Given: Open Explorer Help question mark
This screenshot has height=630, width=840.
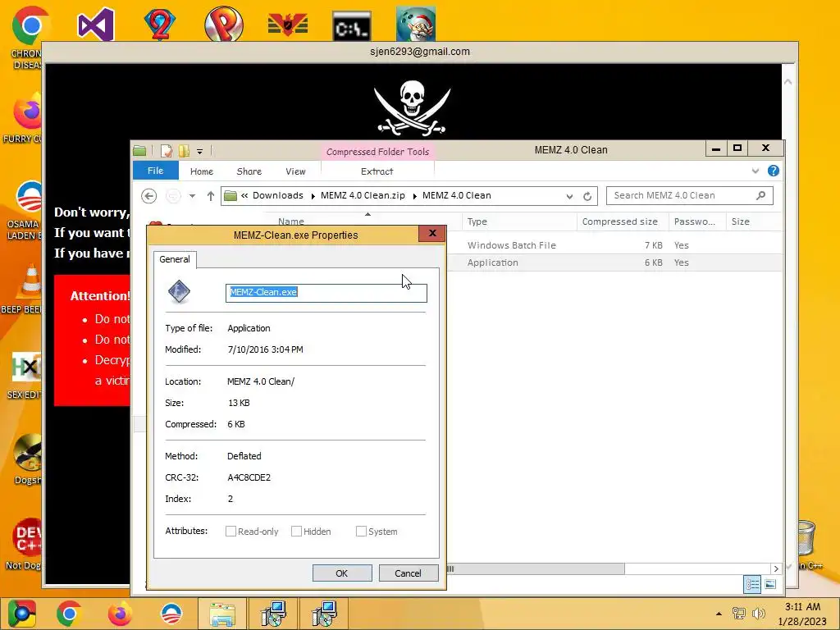Looking at the screenshot, I should pos(773,171).
